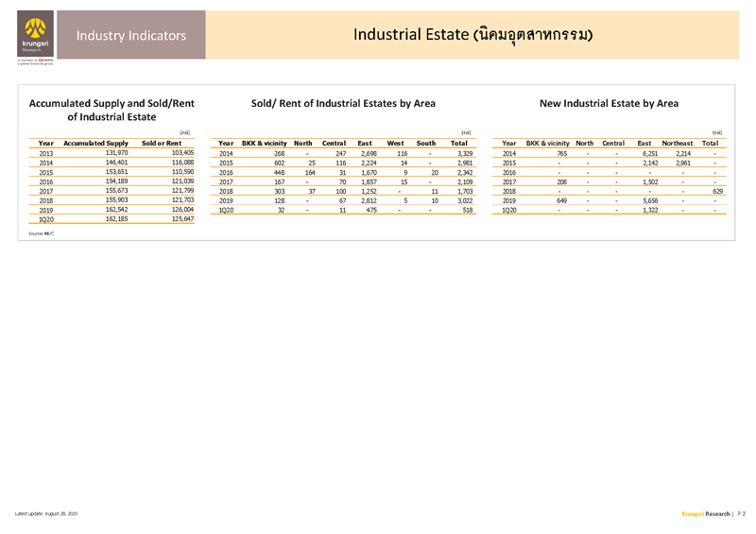This screenshot has height=534, width=756.
Task: Select the Sold or Rent column header
Action: [161, 142]
